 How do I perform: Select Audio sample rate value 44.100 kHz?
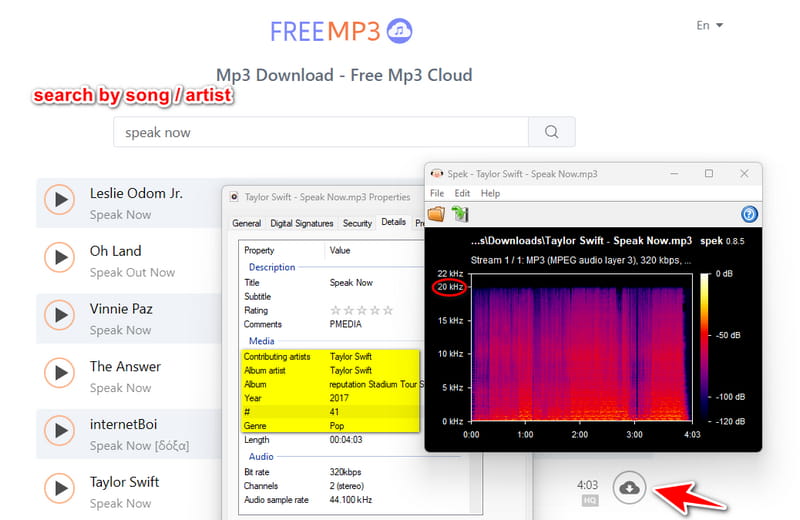tap(351, 500)
